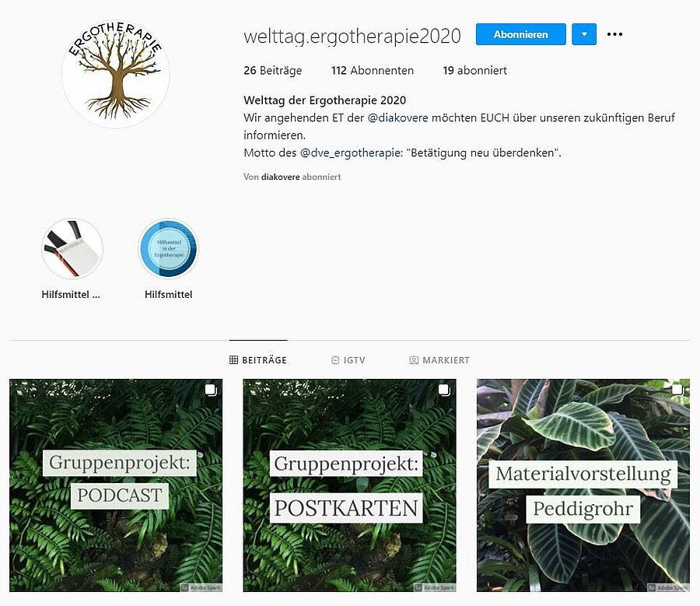Switch to the Markiert tab
Image resolution: width=700 pixels, height=606 pixels.
(439, 360)
